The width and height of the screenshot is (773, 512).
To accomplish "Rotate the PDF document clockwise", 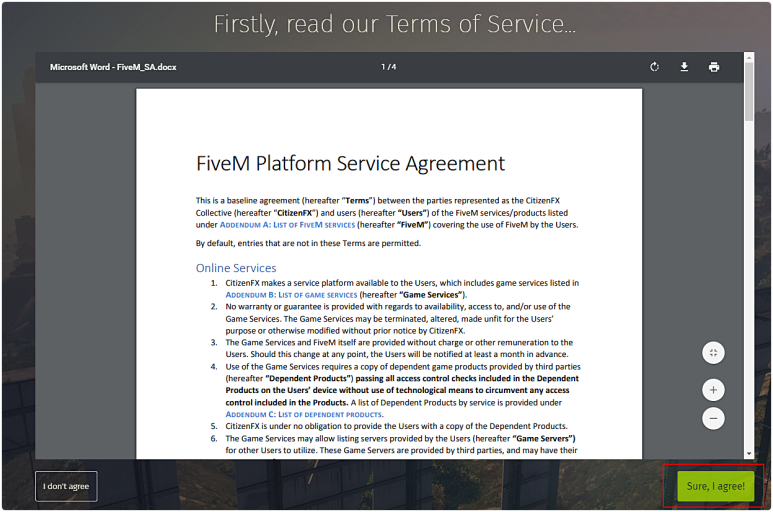I will (x=654, y=67).
